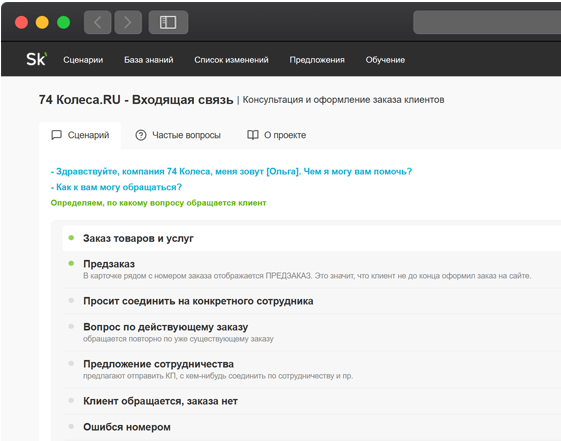
Task: Click the speech bubble icon beside Сценарий
Action: tap(57, 135)
